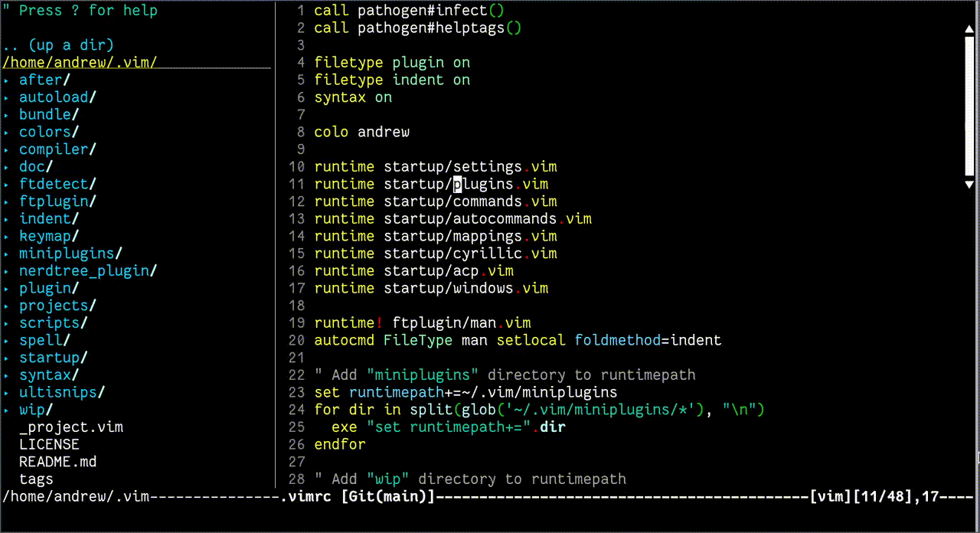The width and height of the screenshot is (980, 533).
Task: Select the nerdtree_plugin/ folder
Action: pos(88,271)
